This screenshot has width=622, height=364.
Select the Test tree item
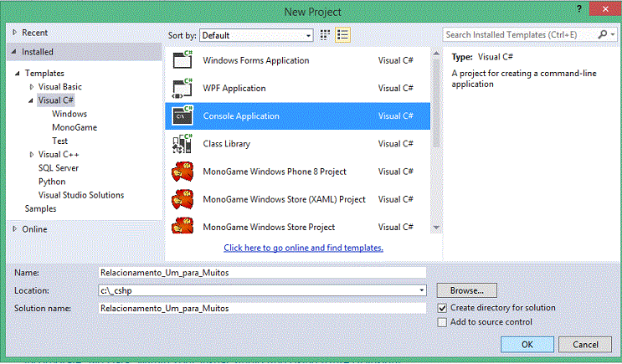[60, 141]
